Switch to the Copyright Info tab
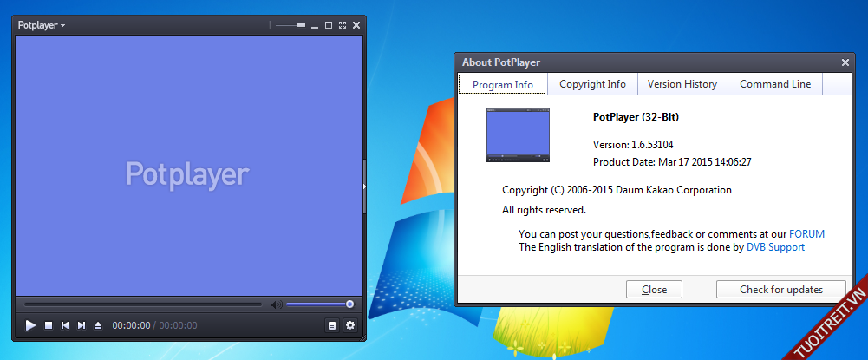This screenshot has height=360, width=868. tap(592, 84)
